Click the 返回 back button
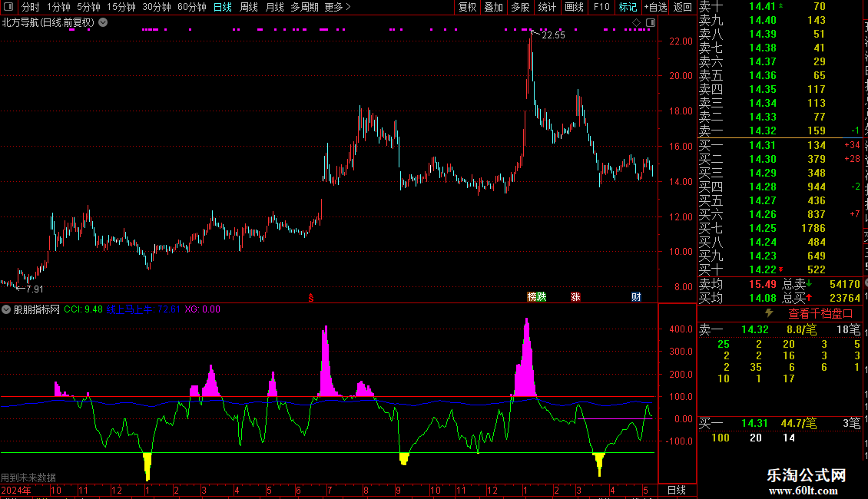Screen dimensions: 868x499 (683, 7)
